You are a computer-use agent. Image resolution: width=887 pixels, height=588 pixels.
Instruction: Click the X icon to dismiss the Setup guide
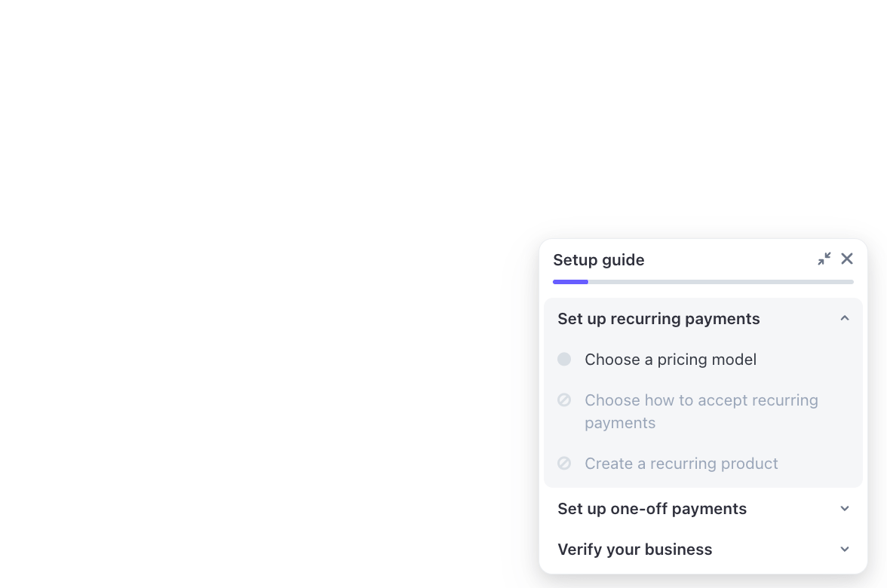click(846, 259)
